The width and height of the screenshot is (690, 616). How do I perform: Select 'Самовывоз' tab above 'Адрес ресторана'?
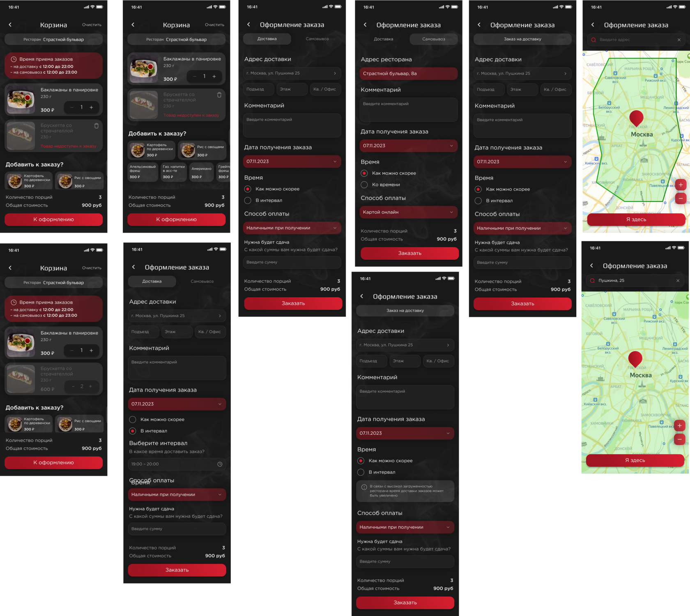click(434, 39)
